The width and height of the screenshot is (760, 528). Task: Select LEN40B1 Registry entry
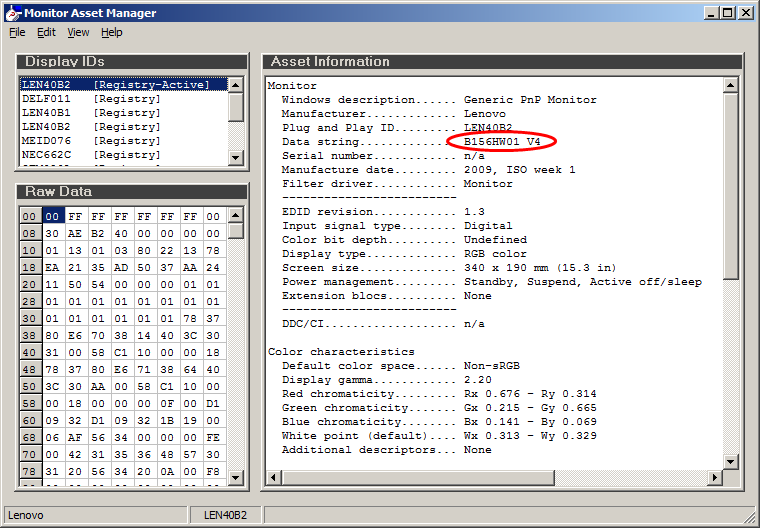click(x=124, y=113)
